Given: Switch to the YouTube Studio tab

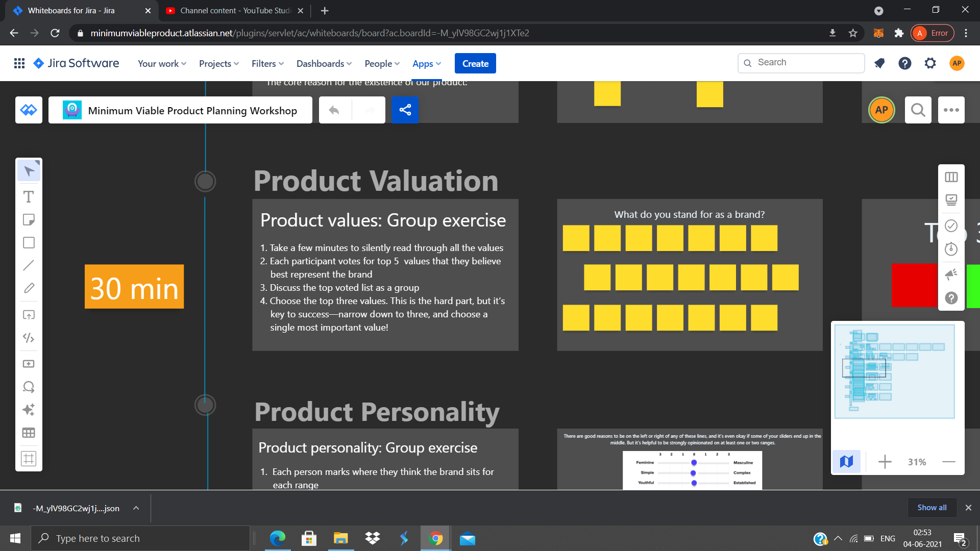Looking at the screenshot, I should (235, 10).
